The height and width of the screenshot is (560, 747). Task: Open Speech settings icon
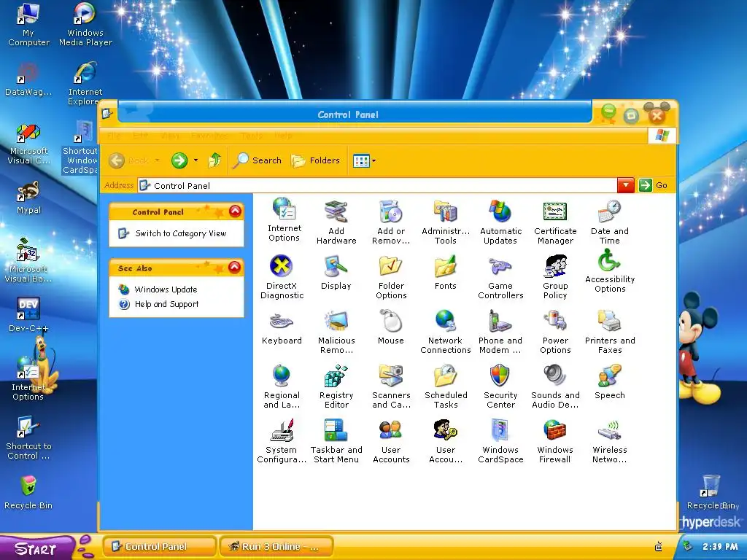point(610,382)
